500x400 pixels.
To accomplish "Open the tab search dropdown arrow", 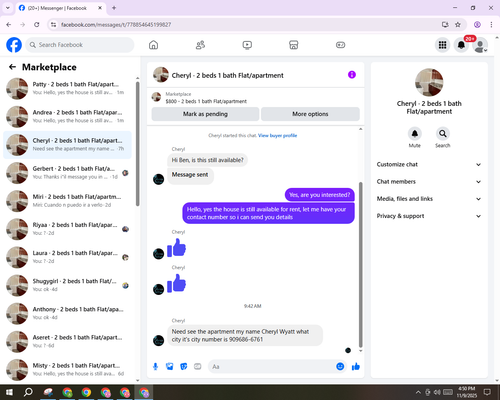I will point(8,8).
